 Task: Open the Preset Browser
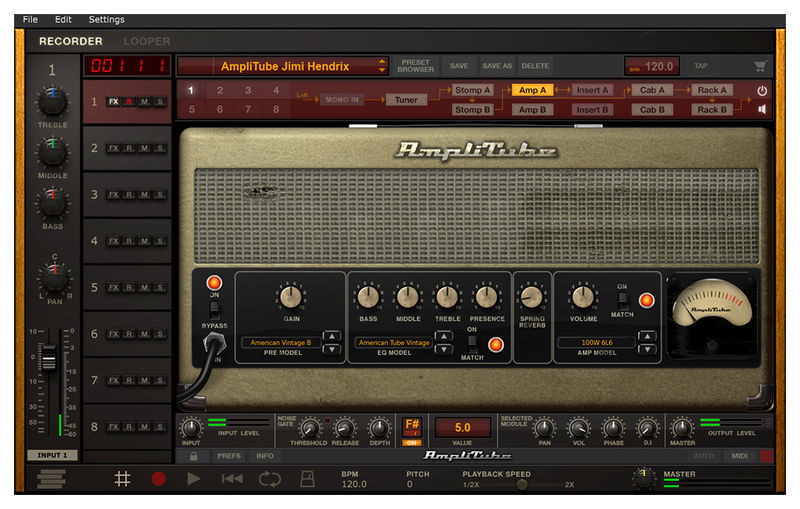[x=416, y=66]
